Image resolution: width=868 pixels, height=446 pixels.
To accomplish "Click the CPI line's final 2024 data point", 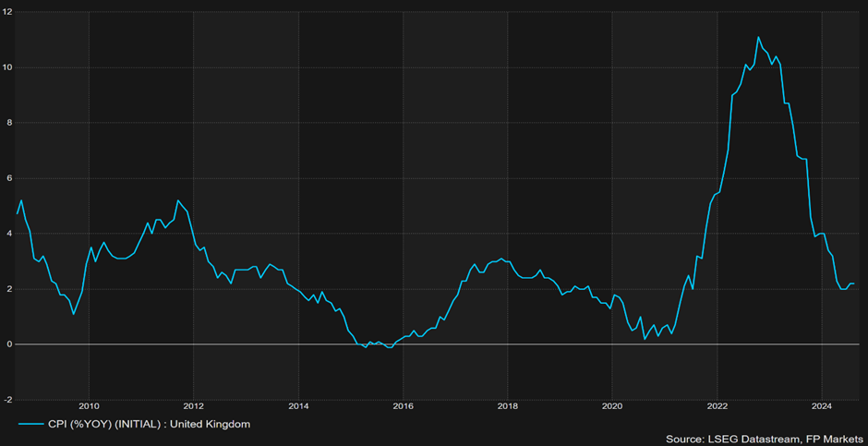I will coord(853,283).
